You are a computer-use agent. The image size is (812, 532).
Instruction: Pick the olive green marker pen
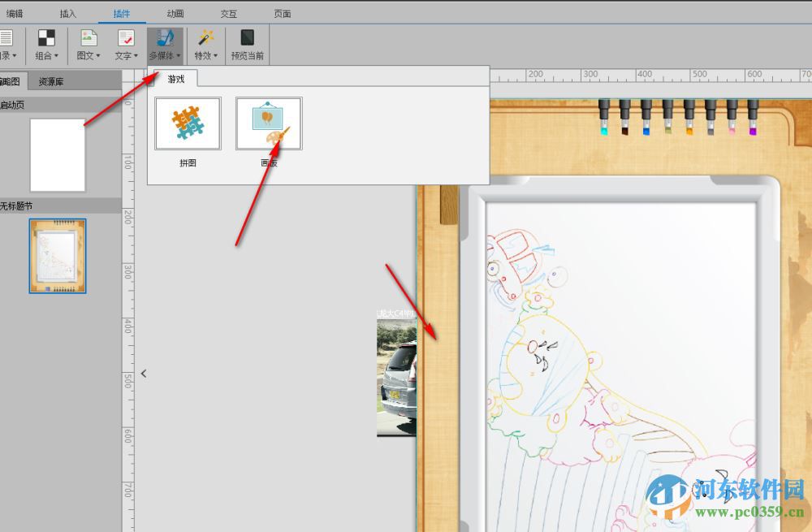point(668,118)
